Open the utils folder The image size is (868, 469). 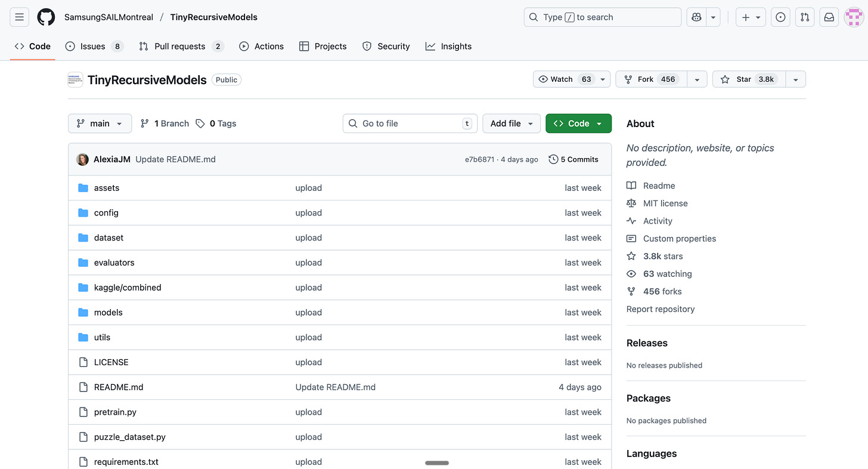pos(102,338)
